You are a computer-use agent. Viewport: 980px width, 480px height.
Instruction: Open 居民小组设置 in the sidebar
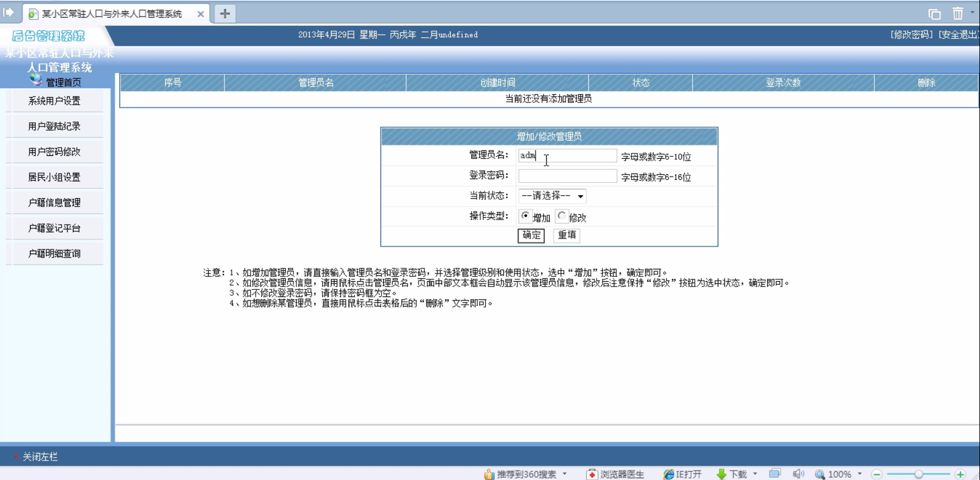point(54,177)
